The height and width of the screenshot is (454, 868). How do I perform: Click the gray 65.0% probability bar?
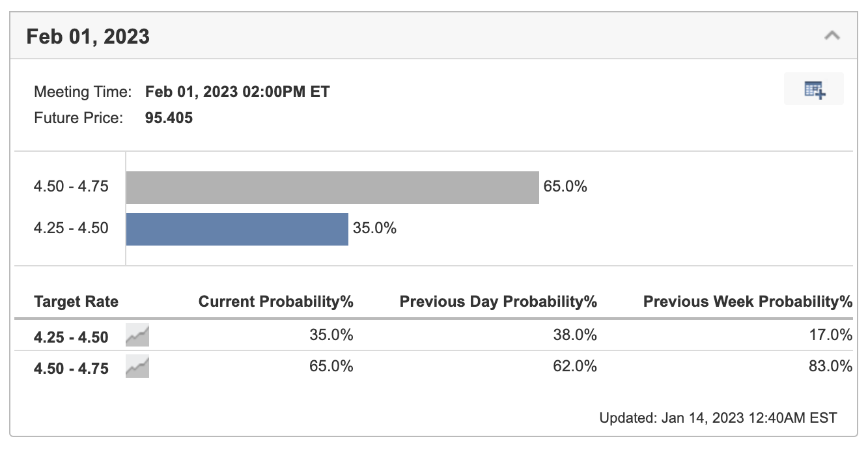click(x=332, y=188)
